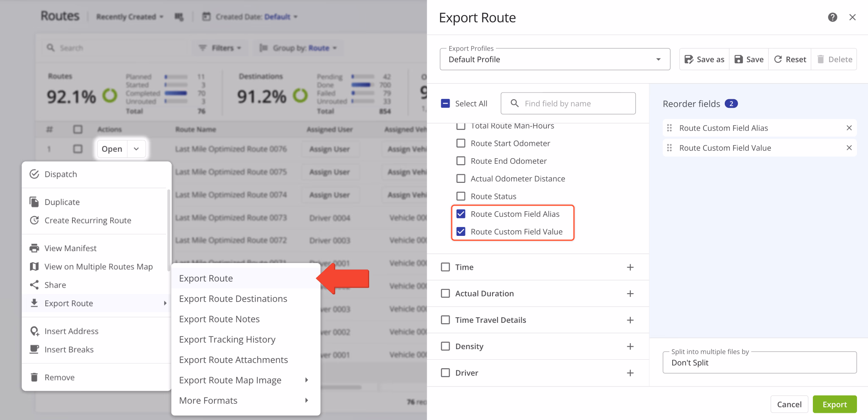Open the Don't Split dropdown
The image size is (868, 420).
(759, 362)
